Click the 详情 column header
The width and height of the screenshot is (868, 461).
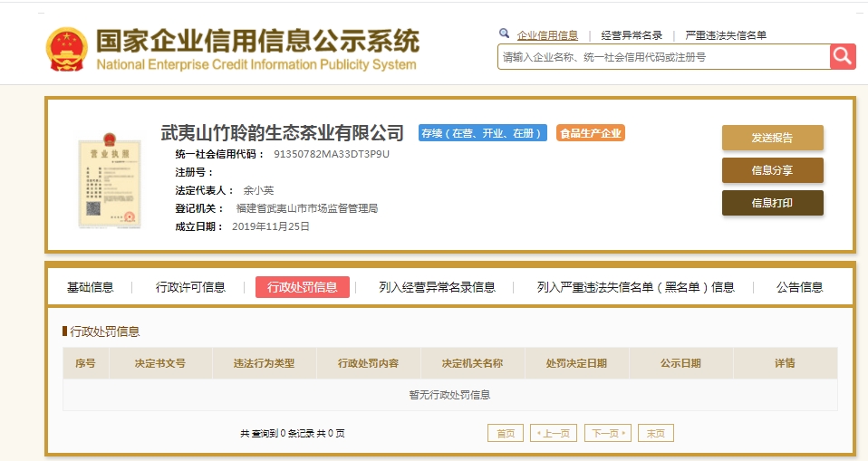[x=785, y=363]
